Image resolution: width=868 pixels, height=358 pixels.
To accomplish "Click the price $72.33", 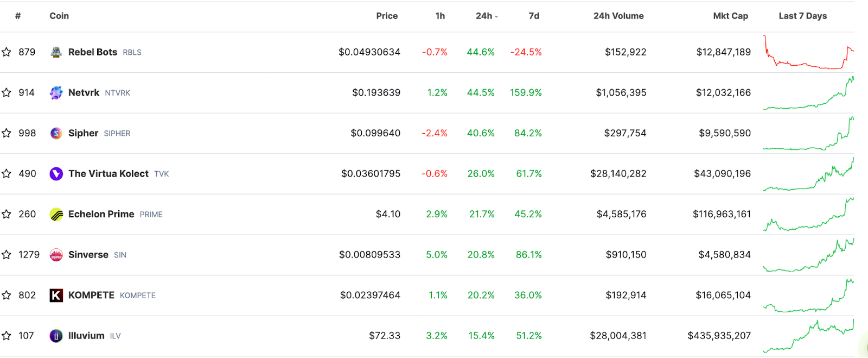I will [385, 336].
